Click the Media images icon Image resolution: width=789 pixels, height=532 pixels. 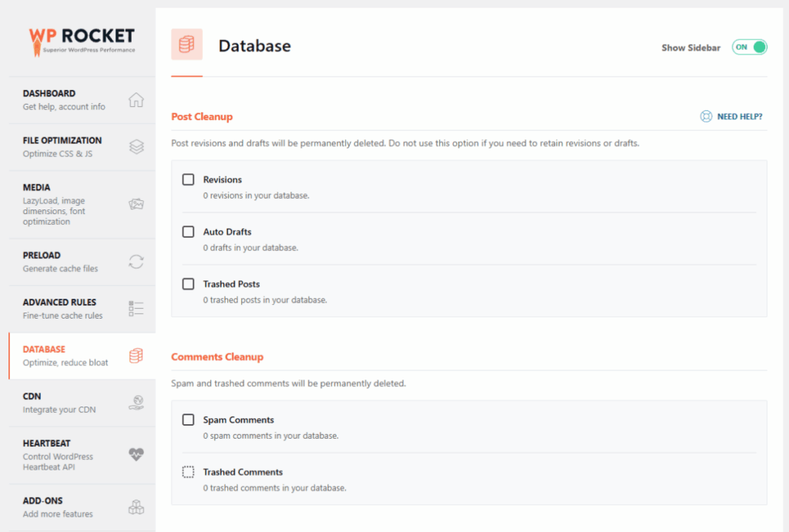pos(136,204)
